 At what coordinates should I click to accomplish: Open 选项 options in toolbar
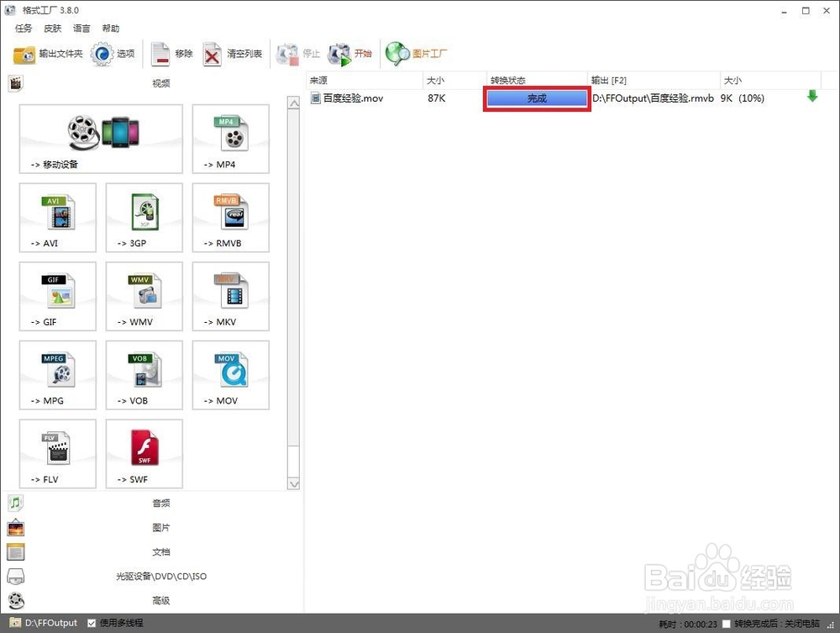112,54
